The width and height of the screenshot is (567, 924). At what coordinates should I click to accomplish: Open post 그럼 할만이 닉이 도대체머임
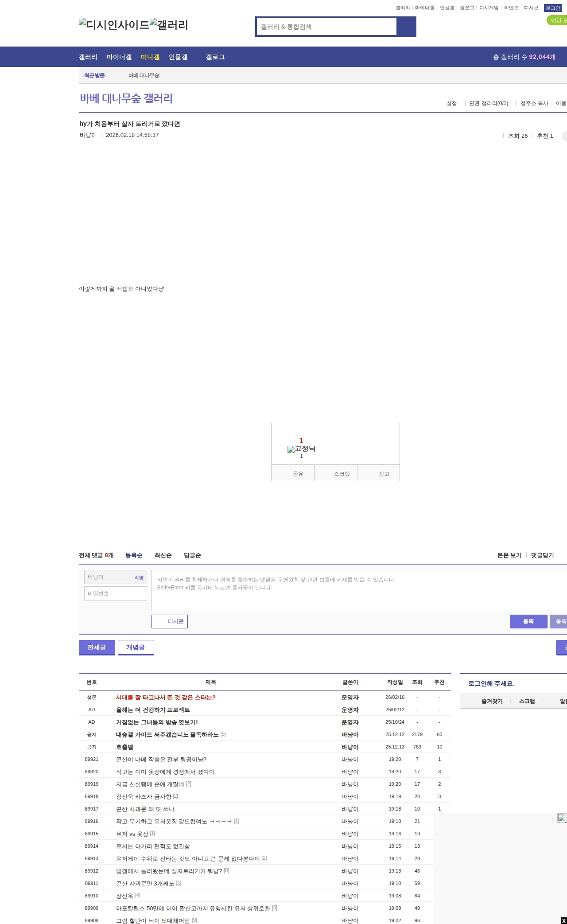[153, 920]
